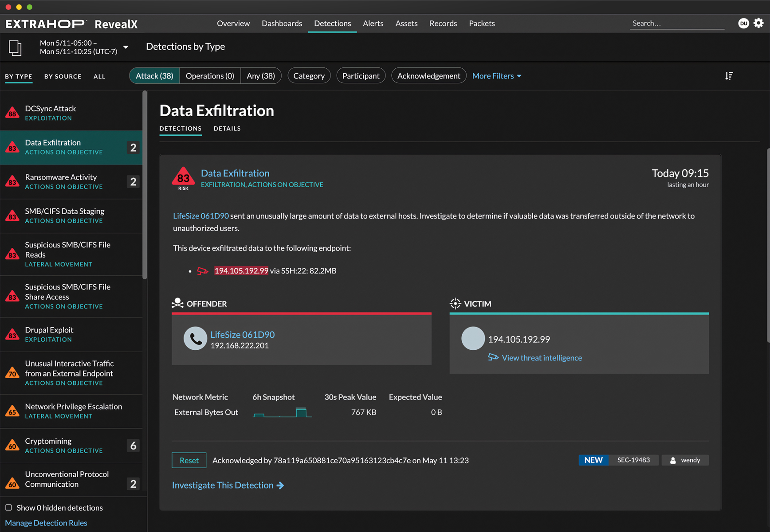Open the Overview menu

233,23
